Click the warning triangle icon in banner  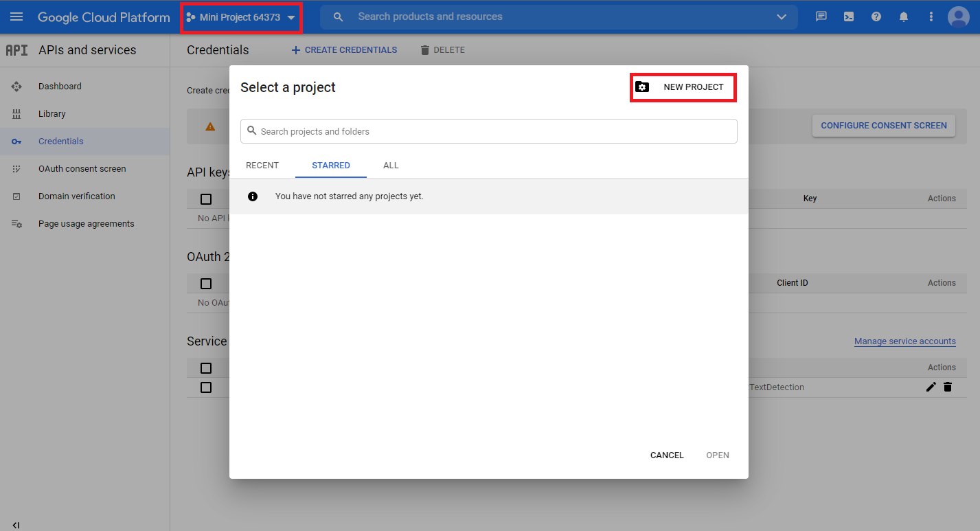click(x=210, y=126)
